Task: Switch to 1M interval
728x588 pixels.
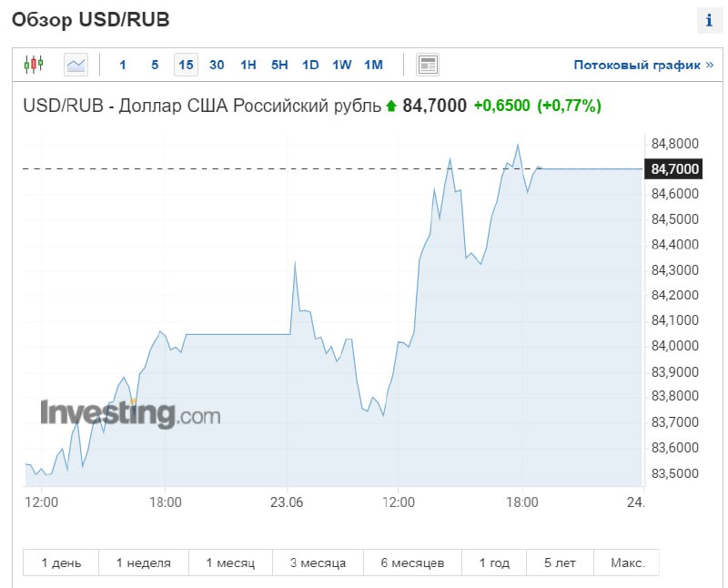Action: click(373, 65)
